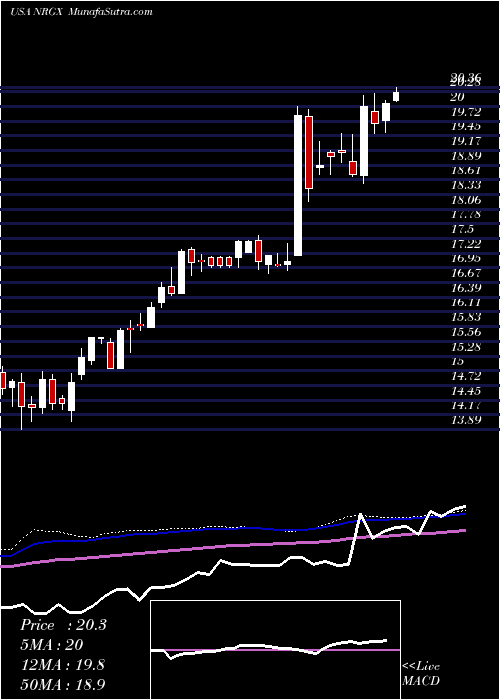Viewport: 500px width, 700px height.
Task: Click the '5MA : 20' readout
Action: point(51,645)
